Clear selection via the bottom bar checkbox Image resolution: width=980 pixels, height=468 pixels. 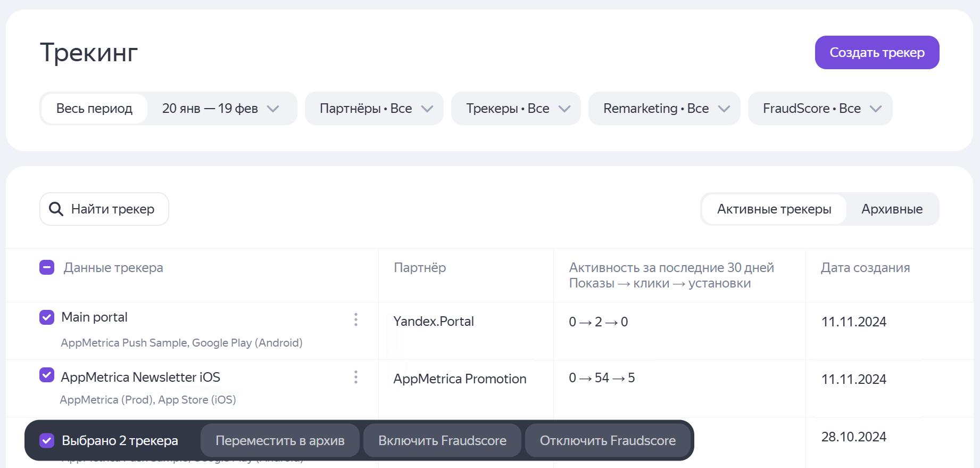(x=47, y=440)
